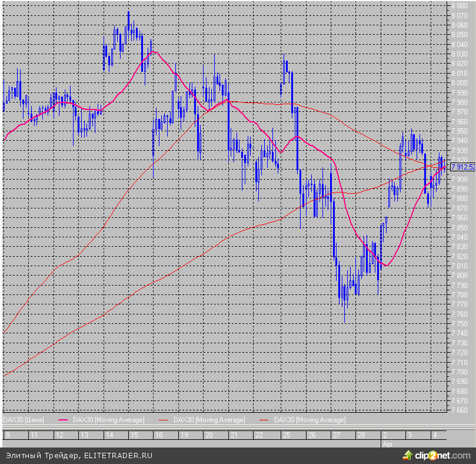Viewport: 476px width, 464px height.
Task: Click the current price tag 7 912,52
Action: (x=463, y=167)
